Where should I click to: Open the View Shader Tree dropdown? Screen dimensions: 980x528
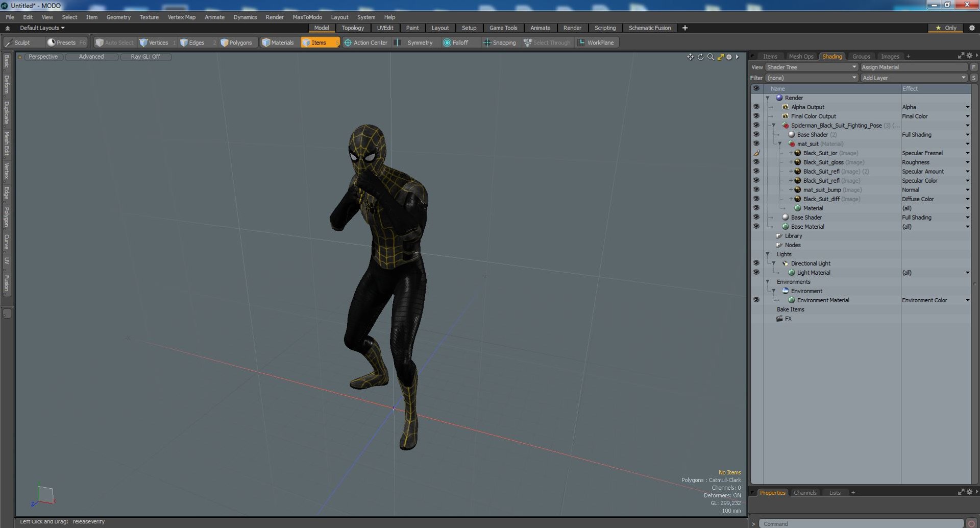coord(811,67)
